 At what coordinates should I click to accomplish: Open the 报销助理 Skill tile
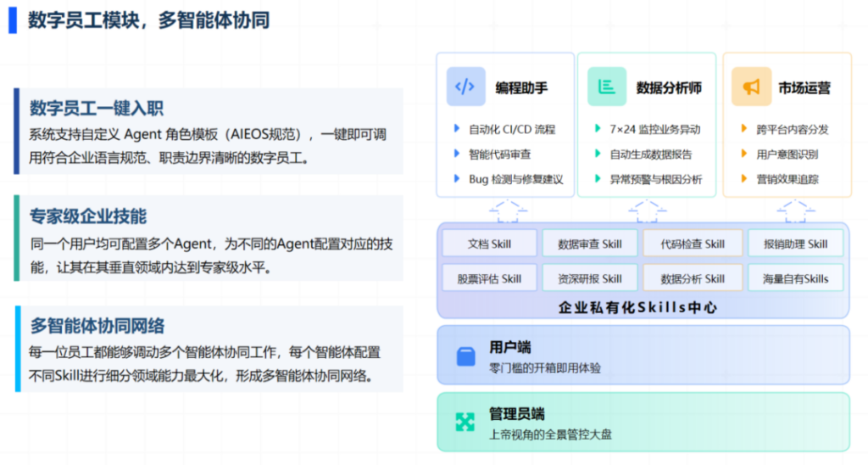coord(795,244)
